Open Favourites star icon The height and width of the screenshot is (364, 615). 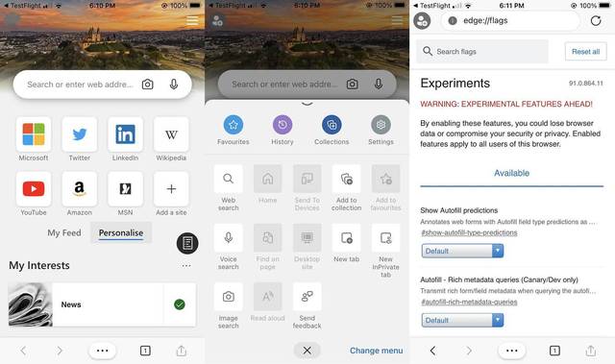click(x=234, y=125)
